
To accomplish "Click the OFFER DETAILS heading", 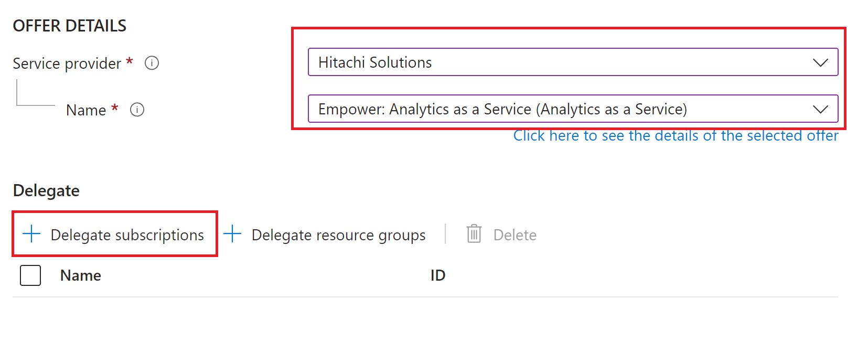I will click(70, 26).
